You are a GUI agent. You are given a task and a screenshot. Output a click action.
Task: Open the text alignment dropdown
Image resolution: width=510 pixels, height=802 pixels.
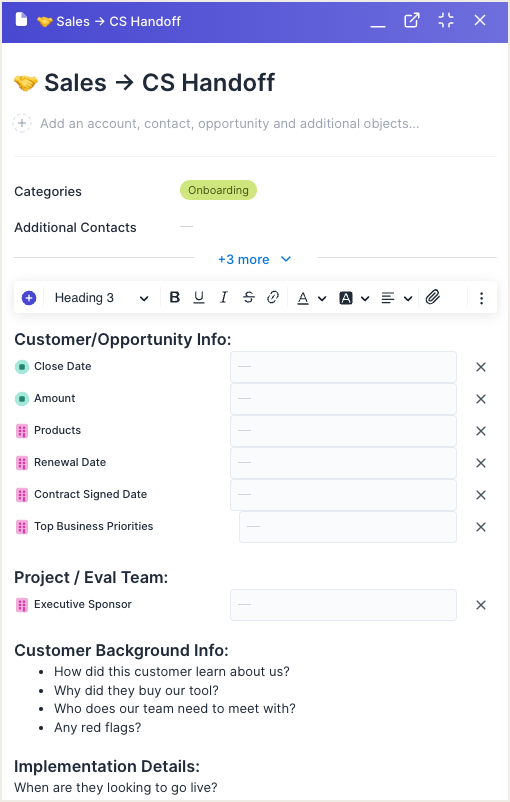[397, 298]
